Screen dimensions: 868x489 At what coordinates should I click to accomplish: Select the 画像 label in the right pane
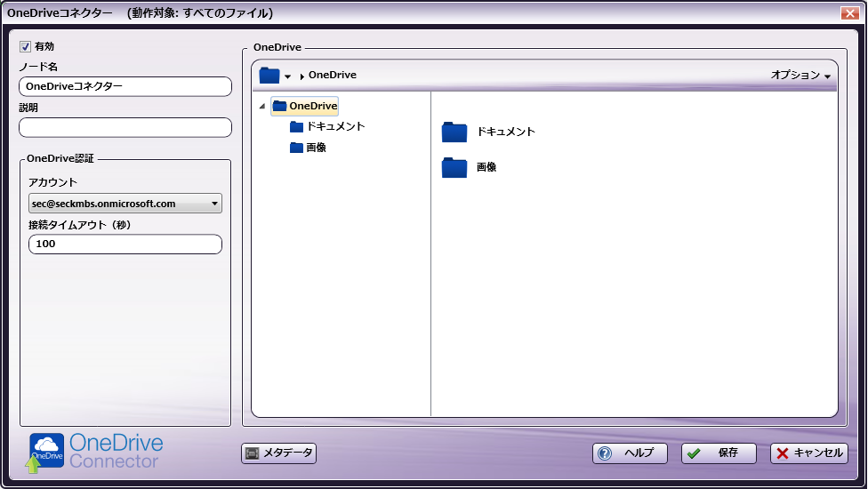pyautogui.click(x=486, y=167)
